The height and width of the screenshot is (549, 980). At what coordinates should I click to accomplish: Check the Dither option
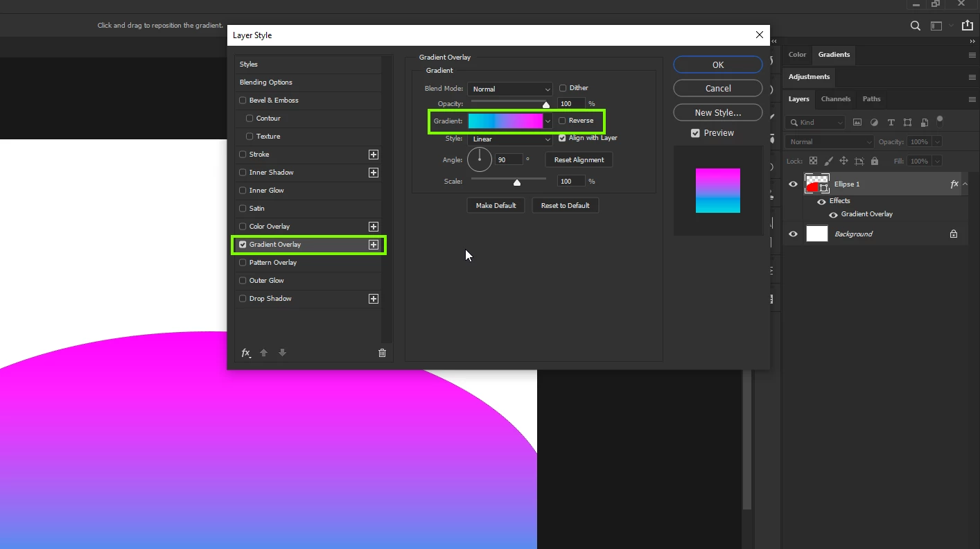563,88
